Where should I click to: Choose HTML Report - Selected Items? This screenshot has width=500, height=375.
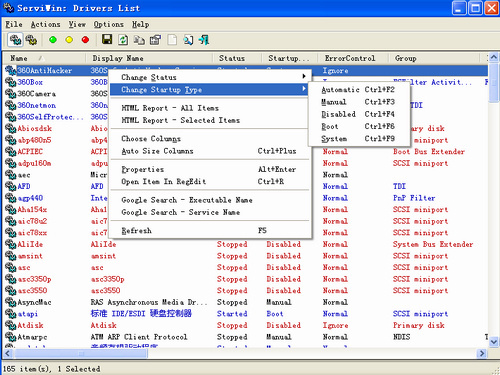(210, 120)
